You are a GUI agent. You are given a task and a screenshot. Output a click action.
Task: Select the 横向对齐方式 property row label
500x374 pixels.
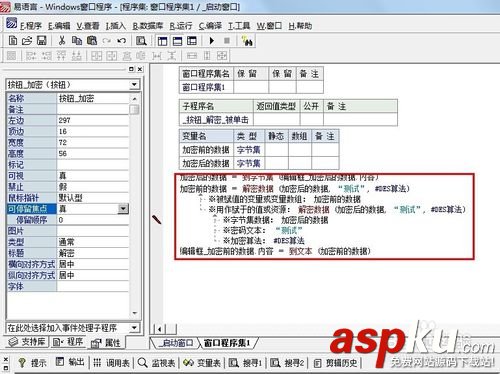[31, 264]
